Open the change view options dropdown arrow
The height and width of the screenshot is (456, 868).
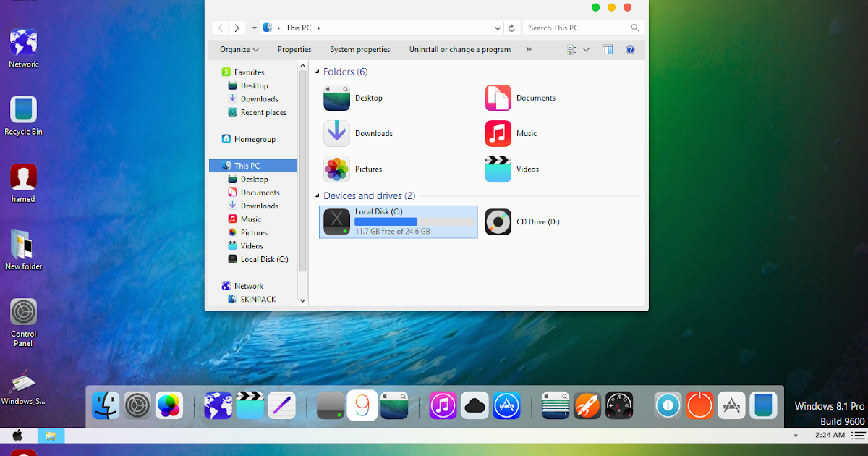tap(586, 50)
